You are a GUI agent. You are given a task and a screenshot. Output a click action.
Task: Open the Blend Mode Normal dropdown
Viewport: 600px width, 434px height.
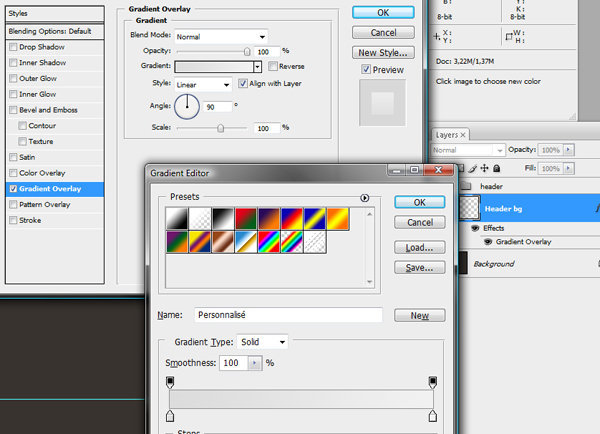coord(221,37)
